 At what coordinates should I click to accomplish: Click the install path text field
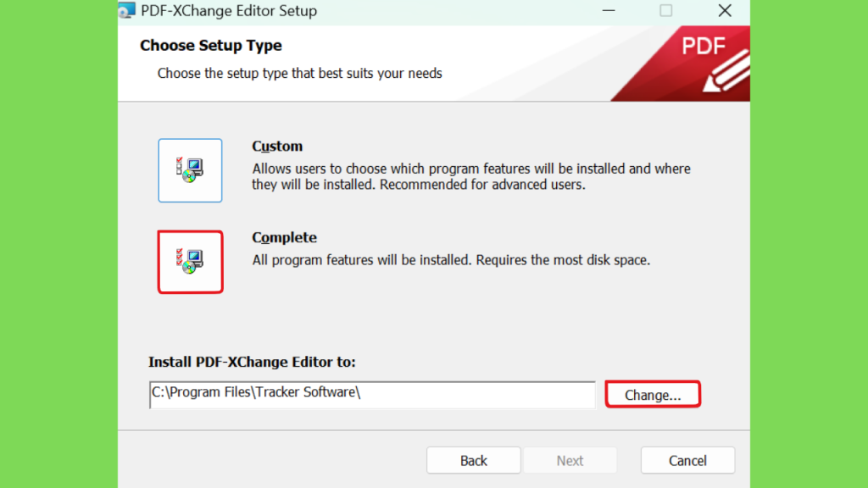pos(372,395)
